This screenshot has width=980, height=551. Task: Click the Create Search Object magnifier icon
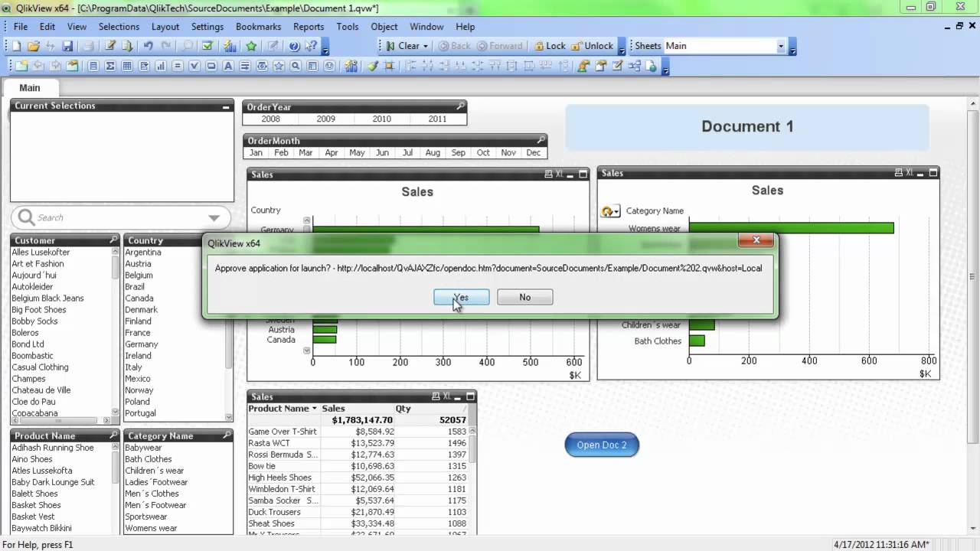tap(296, 66)
